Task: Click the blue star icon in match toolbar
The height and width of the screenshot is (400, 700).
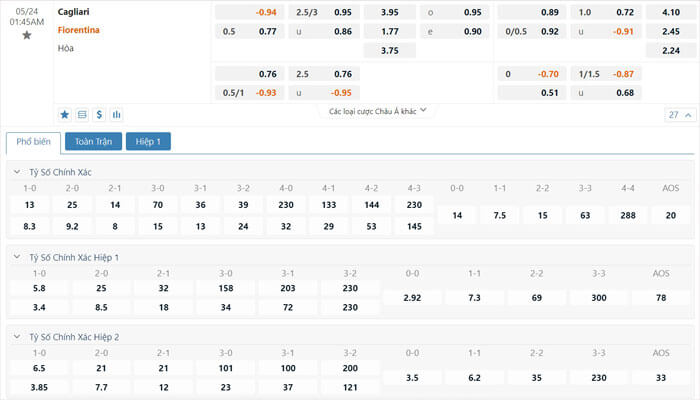Action: [x=65, y=115]
